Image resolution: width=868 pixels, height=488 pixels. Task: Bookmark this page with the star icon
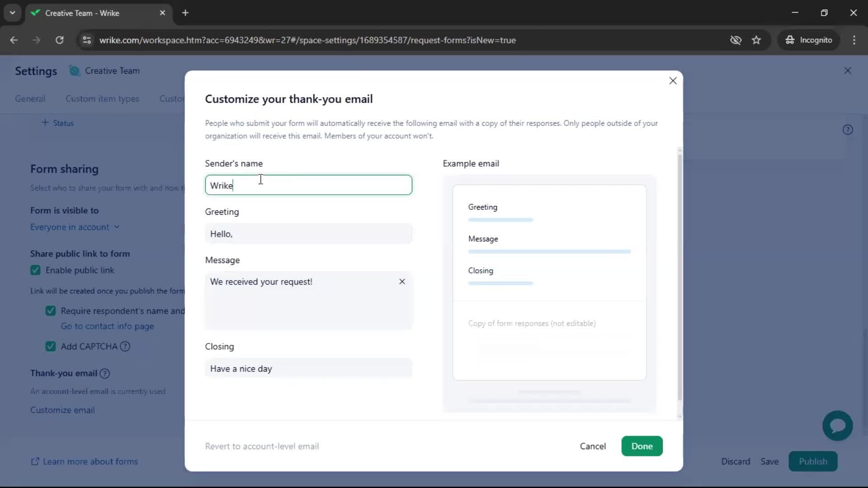pos(756,40)
